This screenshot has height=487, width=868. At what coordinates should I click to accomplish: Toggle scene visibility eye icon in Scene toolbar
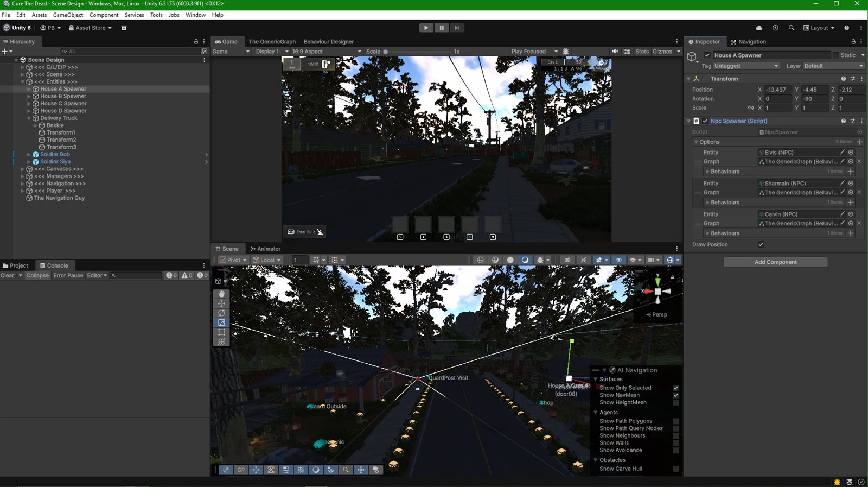pos(618,260)
